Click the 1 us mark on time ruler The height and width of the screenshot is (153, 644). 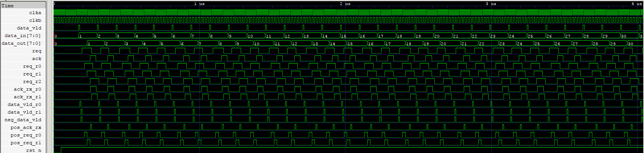click(x=199, y=3)
